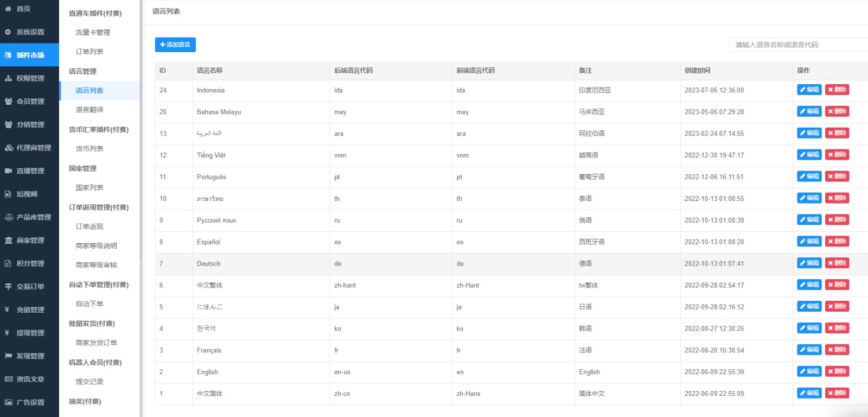The image size is (868, 417).
Task: Open the Language Translation (语言翻译) submenu item
Action: point(90,110)
